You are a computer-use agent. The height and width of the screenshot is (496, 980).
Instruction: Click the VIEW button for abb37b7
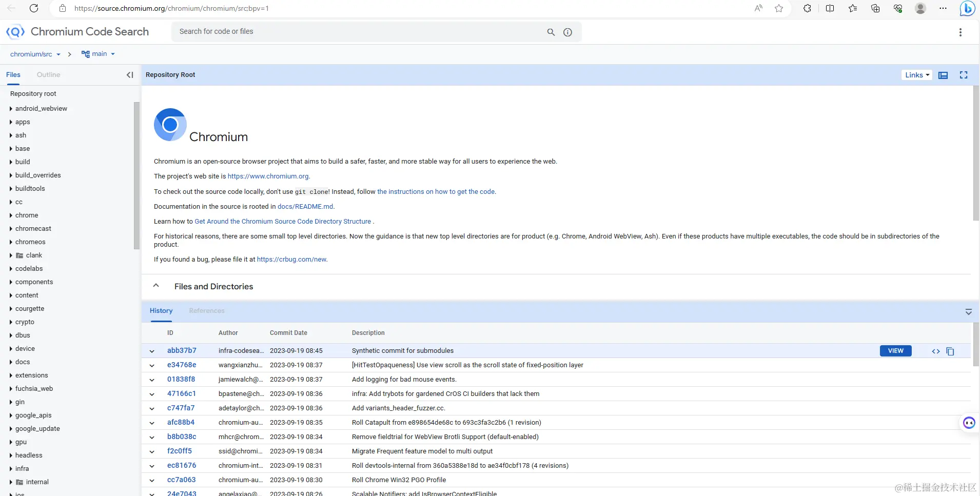[x=896, y=351]
